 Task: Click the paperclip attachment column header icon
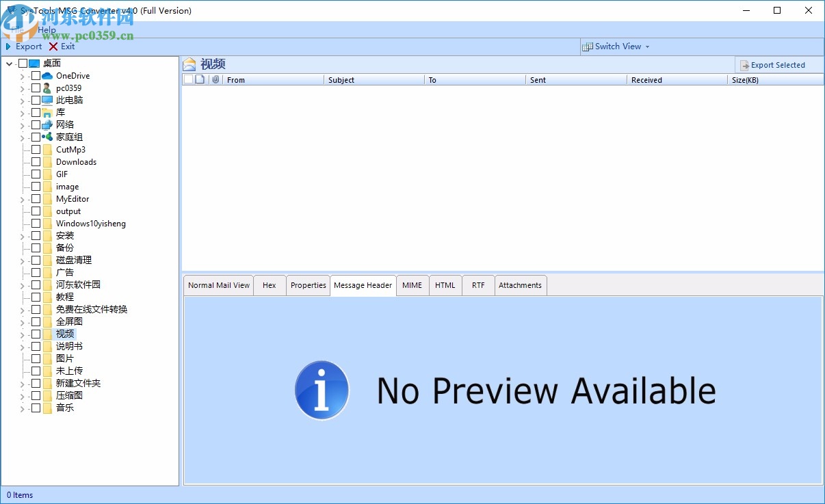[x=216, y=79]
